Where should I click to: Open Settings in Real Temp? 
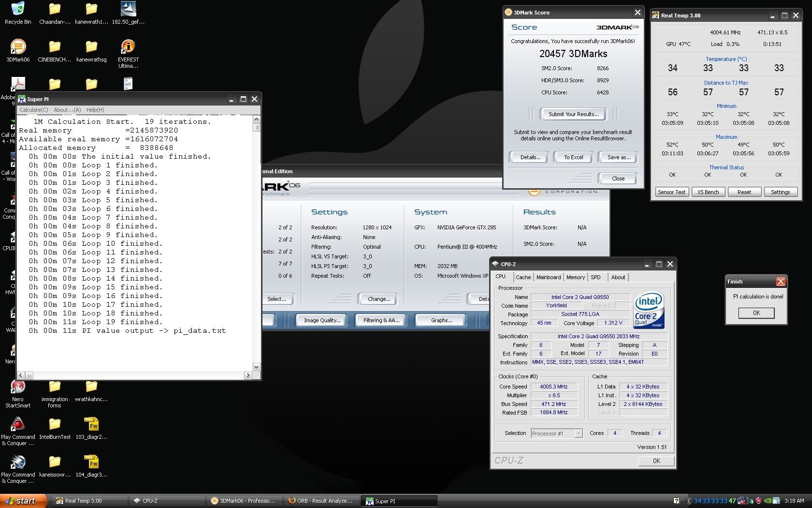click(x=780, y=192)
